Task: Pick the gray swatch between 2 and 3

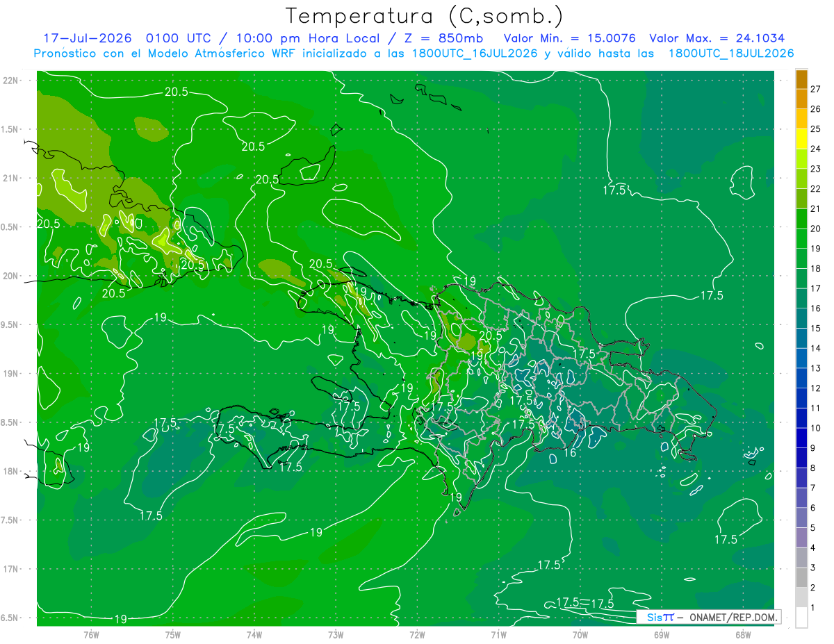Action: tap(801, 577)
